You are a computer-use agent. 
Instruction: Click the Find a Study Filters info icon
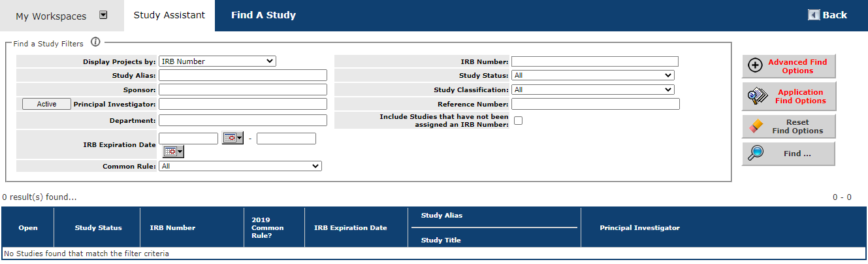point(95,42)
